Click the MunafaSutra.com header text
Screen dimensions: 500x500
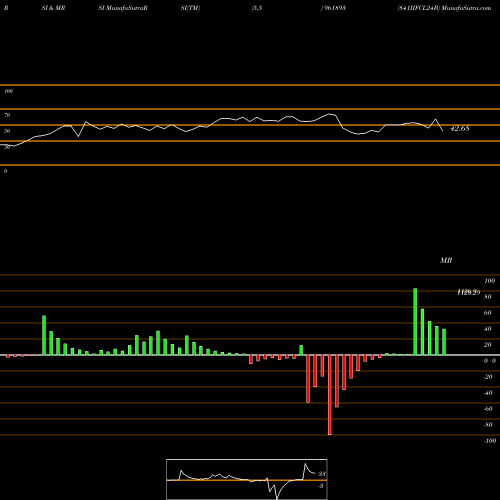[466, 8]
